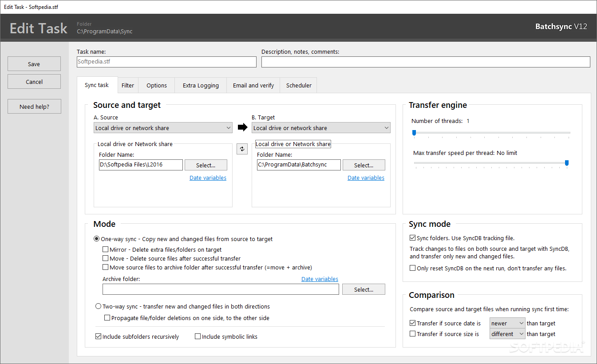Toggle Propagate file/folder deletions checkbox
This screenshot has width=597, height=364.
click(x=107, y=318)
